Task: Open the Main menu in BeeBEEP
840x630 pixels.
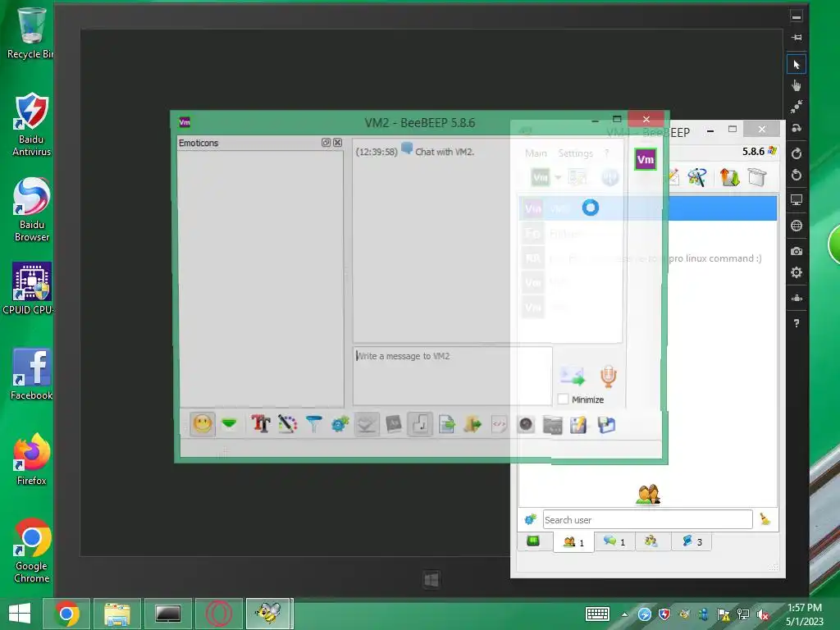Action: [x=536, y=153]
